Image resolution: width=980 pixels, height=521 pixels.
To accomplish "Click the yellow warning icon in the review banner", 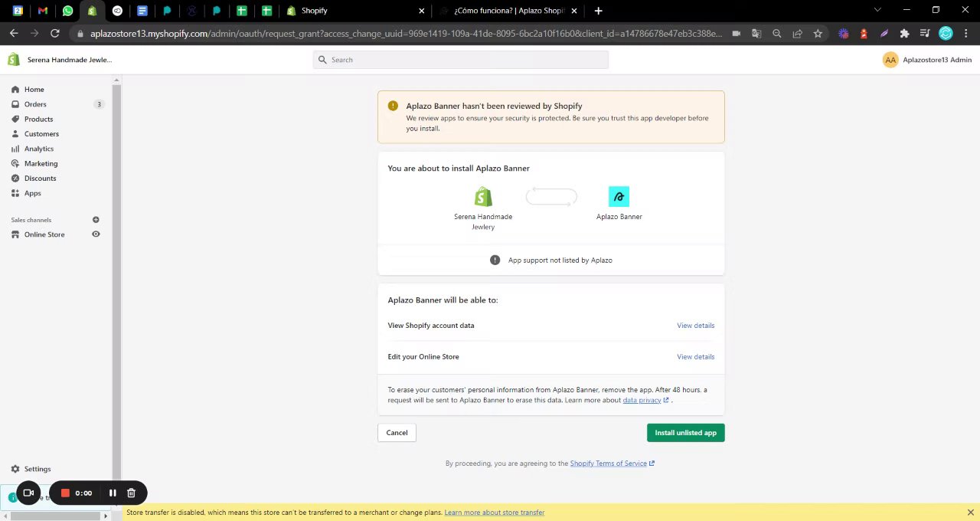I will coord(393,106).
